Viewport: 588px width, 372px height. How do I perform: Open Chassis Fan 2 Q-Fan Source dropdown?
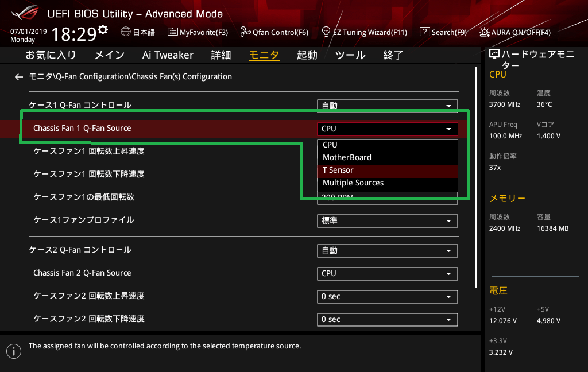tap(388, 274)
